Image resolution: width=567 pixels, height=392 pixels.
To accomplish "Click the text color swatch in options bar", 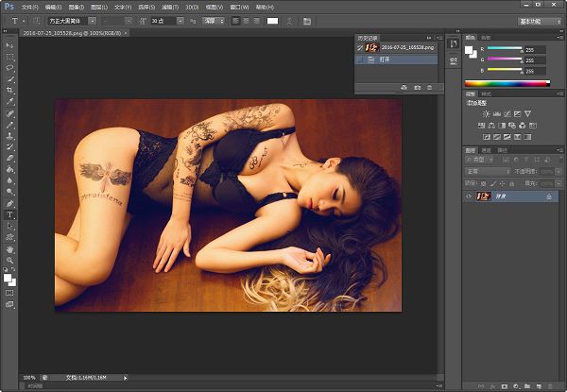I will pyautogui.click(x=272, y=21).
